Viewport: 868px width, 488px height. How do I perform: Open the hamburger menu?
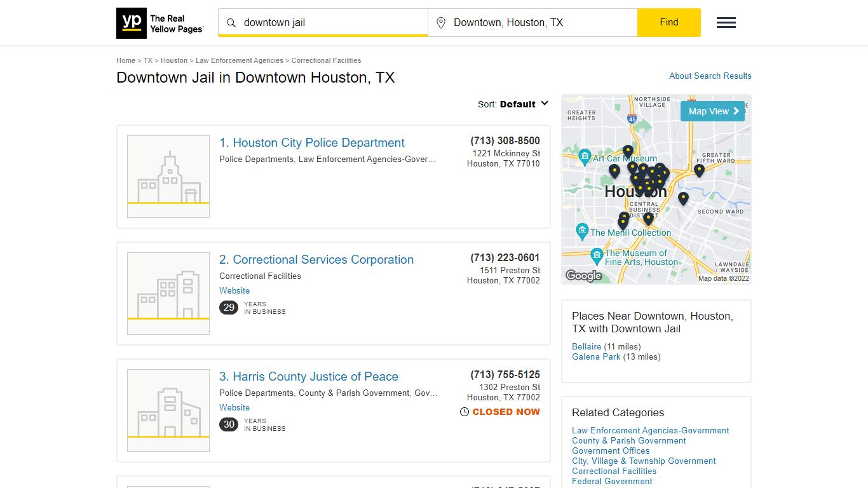(726, 23)
